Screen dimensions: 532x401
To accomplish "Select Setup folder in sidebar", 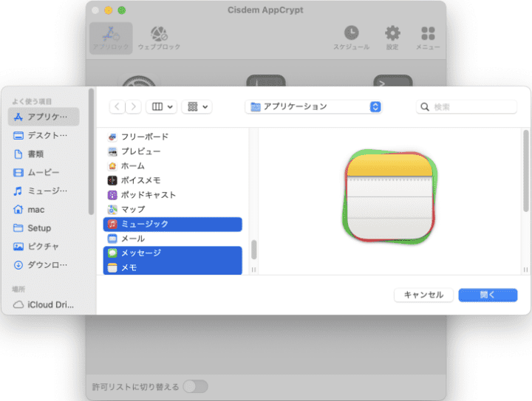I will coord(44,227).
